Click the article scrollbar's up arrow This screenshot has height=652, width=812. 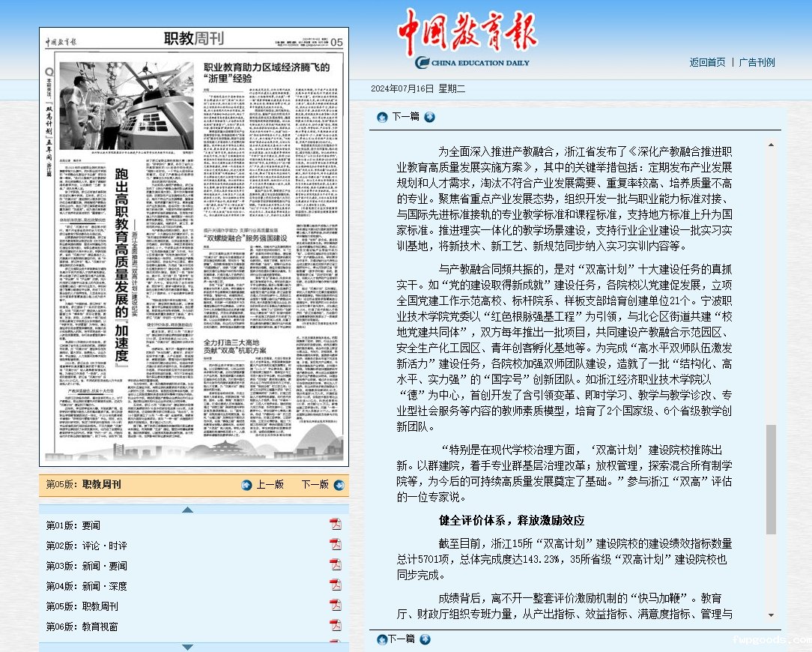[771, 144]
